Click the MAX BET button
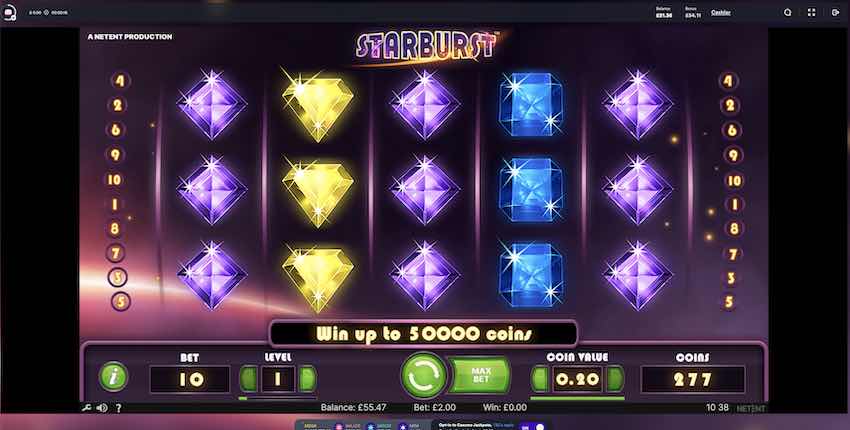850x430 pixels. click(x=480, y=375)
